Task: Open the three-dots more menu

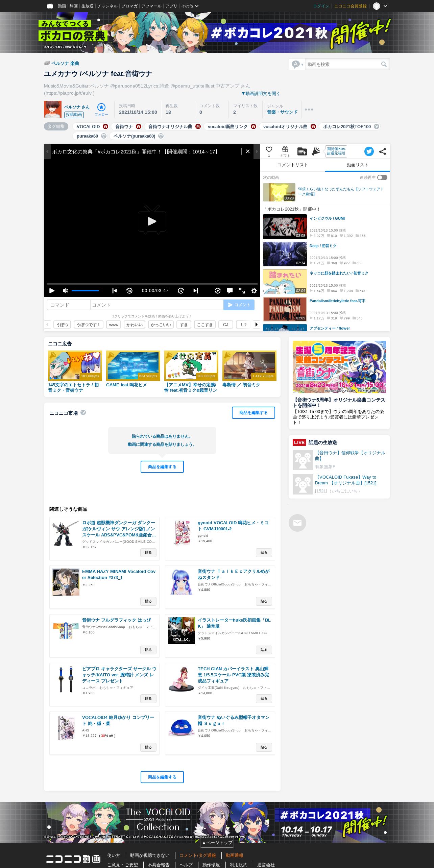Action: pos(309,110)
